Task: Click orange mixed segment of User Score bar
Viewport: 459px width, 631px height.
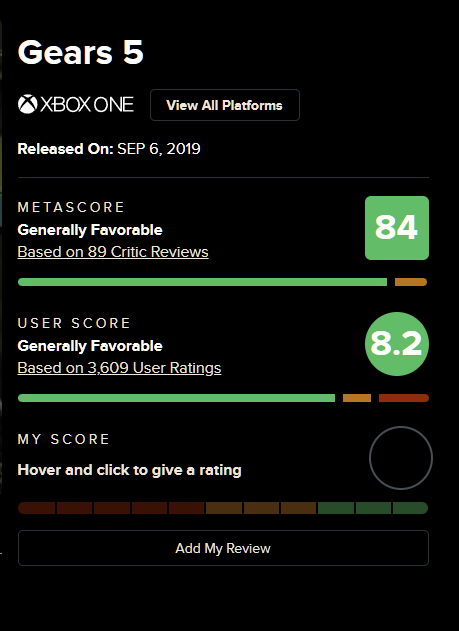Action: (357, 398)
